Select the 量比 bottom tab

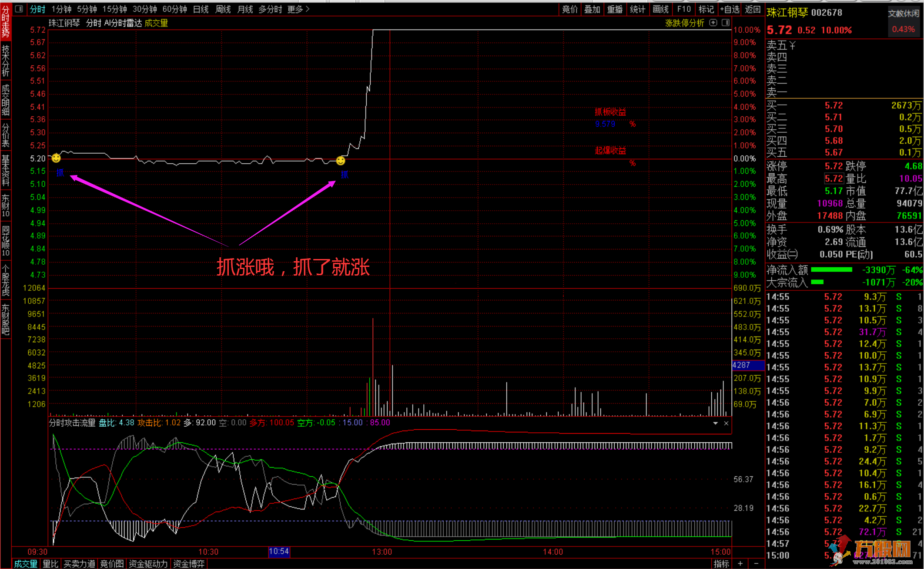[50, 564]
